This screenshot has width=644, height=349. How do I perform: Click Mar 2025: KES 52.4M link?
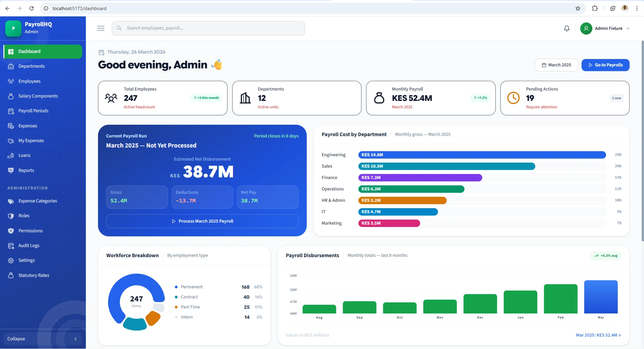(x=599, y=335)
